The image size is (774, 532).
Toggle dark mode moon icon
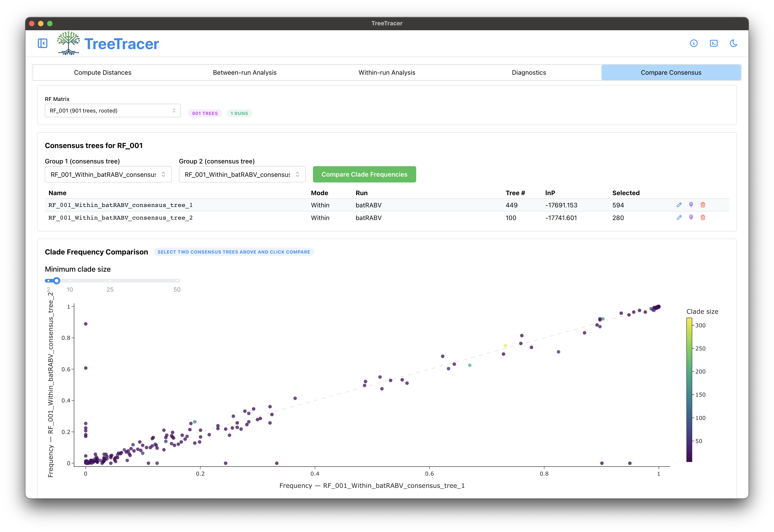pyautogui.click(x=733, y=43)
